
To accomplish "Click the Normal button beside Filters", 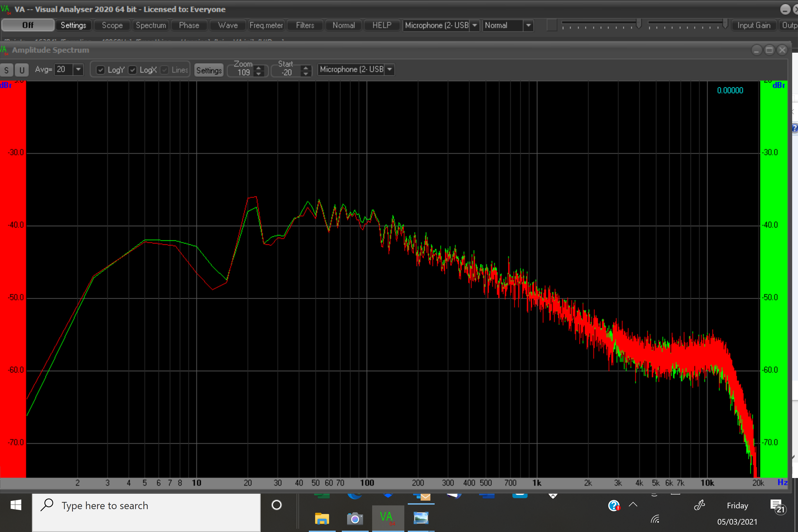I will [344, 25].
